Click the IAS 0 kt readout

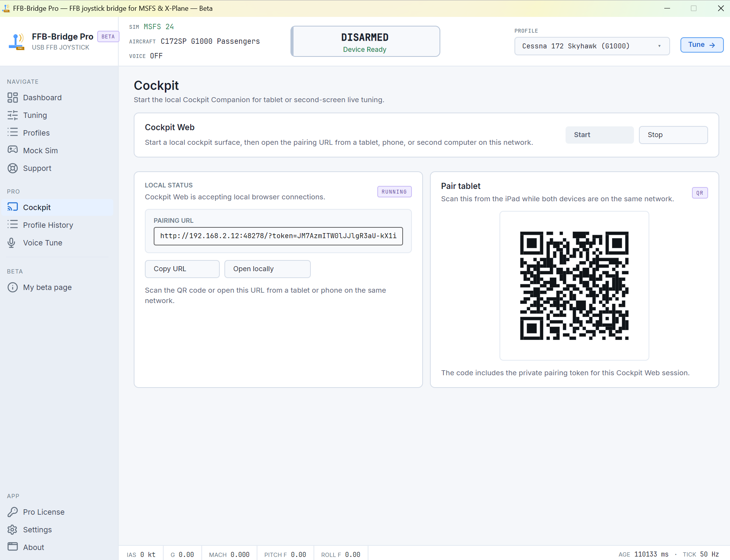click(141, 555)
